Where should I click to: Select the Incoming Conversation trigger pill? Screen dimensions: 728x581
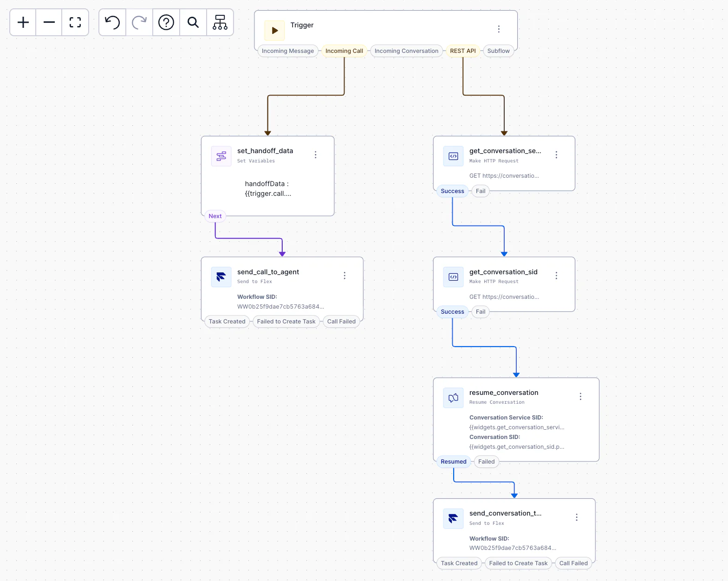tap(406, 51)
